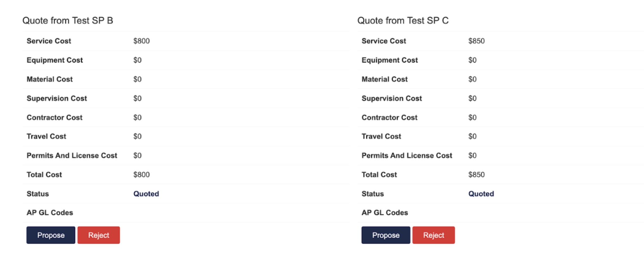
Task: Click Propose button for Test SP B
Action: [x=51, y=235]
